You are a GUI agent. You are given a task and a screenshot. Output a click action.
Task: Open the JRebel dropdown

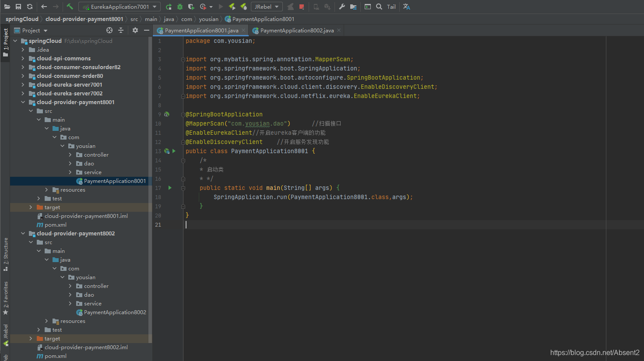267,7
